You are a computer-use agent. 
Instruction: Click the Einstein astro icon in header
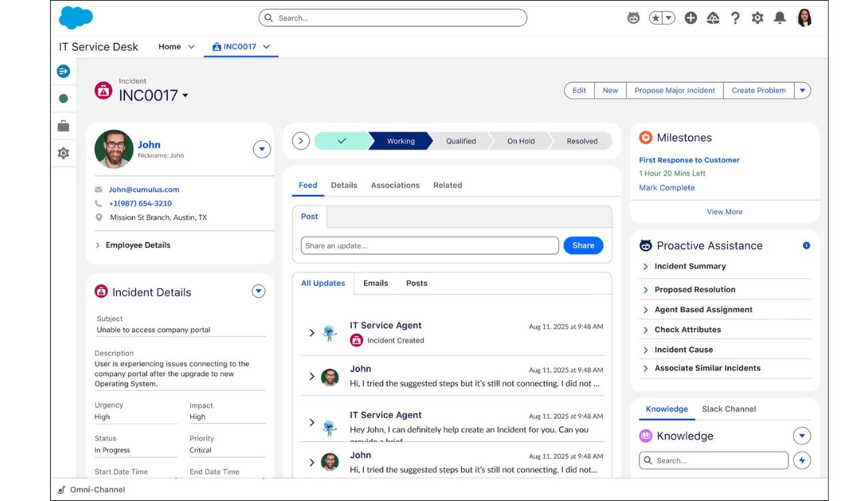click(633, 18)
